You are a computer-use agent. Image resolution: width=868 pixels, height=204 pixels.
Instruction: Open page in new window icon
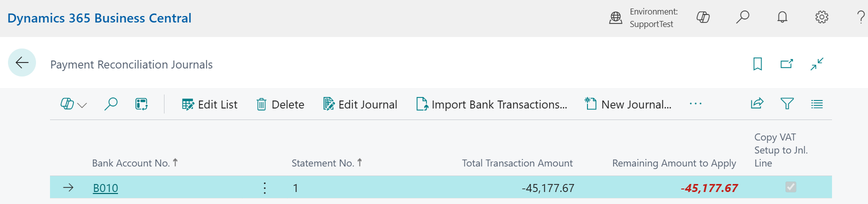786,64
